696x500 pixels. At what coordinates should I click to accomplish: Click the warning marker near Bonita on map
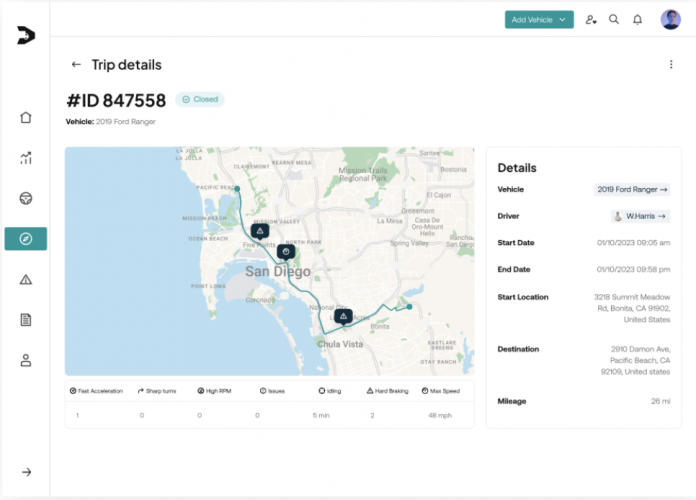tap(343, 317)
